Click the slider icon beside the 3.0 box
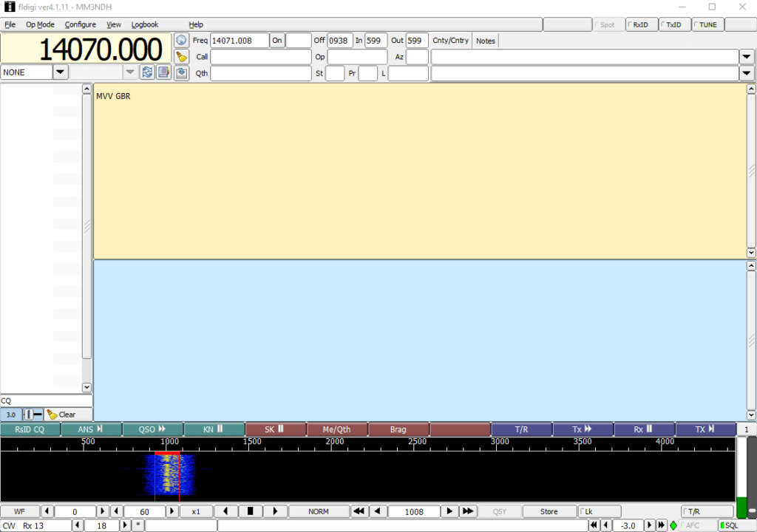The width and height of the screenshot is (757, 532). click(x=33, y=415)
